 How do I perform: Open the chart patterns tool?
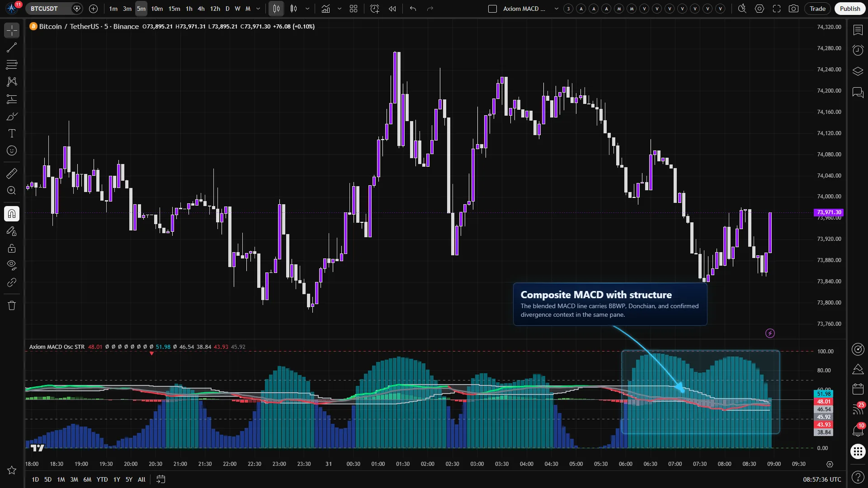coord(12,82)
